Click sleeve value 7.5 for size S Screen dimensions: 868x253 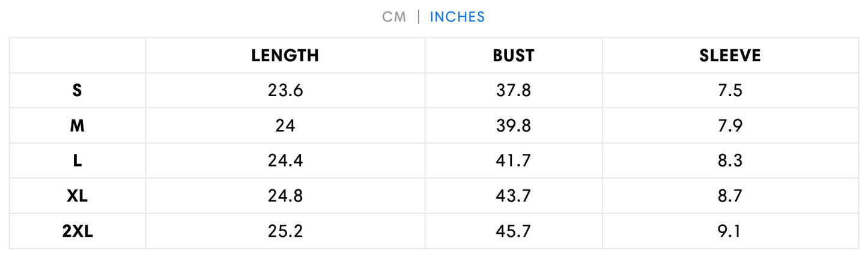tap(730, 91)
